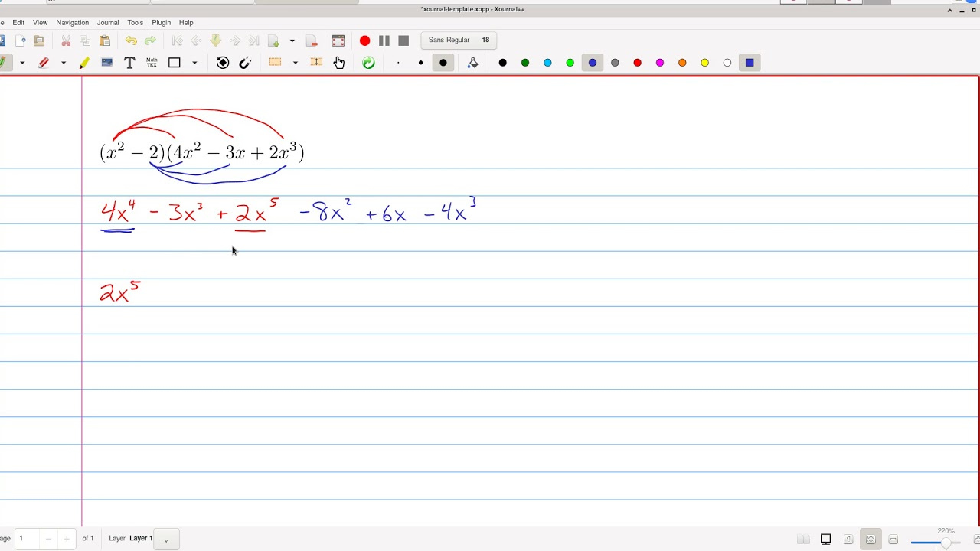Click the green refresh tool icon
The height and width of the screenshot is (551, 980).
click(x=369, y=63)
